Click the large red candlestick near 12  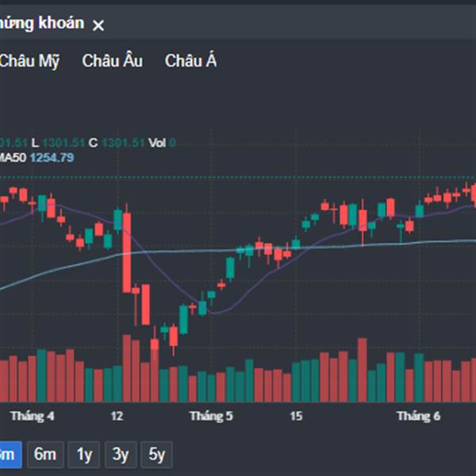tap(128, 252)
